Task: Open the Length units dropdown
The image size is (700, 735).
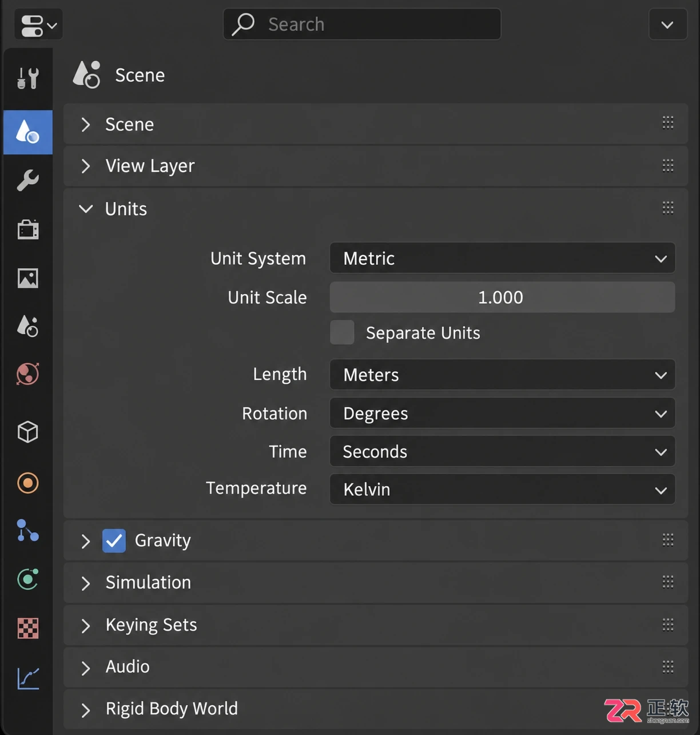Action: pos(502,375)
